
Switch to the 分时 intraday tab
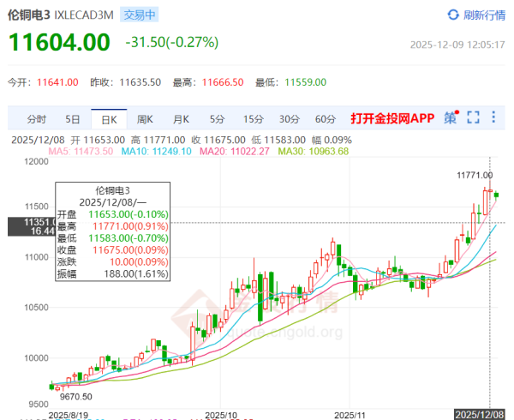pos(36,119)
